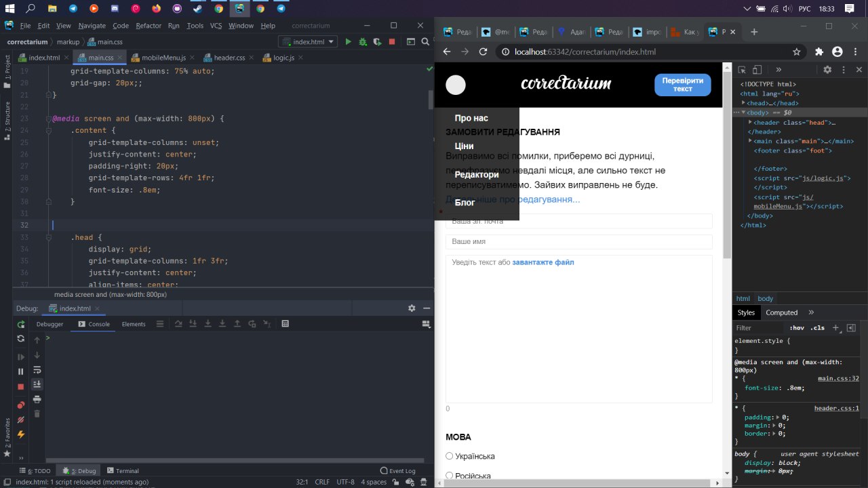Select the Російська radio button
The height and width of the screenshot is (488, 868).
tap(449, 476)
